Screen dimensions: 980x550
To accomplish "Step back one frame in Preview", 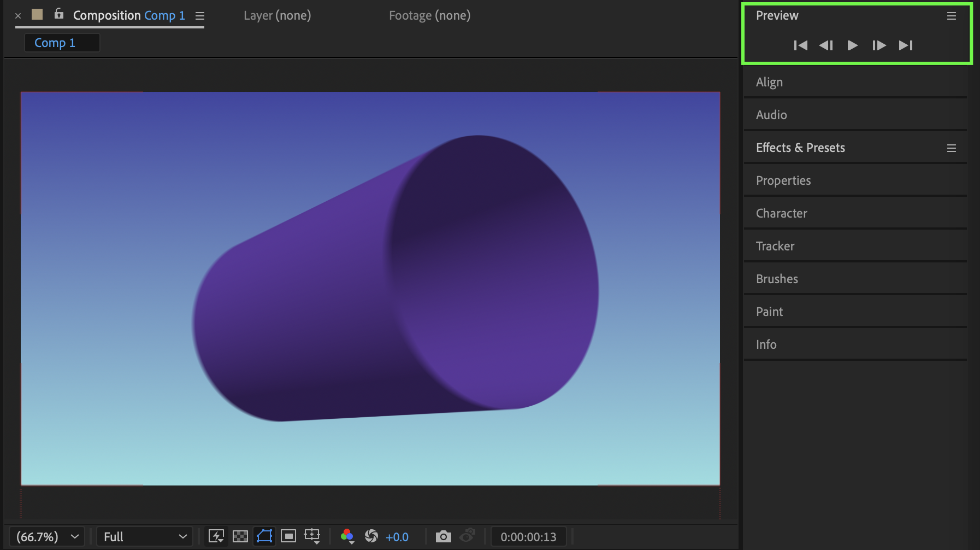I will (826, 45).
